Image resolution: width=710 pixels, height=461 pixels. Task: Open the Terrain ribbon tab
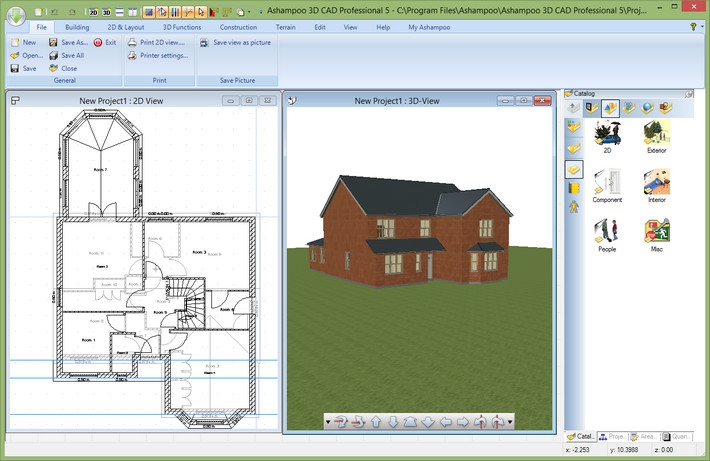pyautogui.click(x=284, y=27)
